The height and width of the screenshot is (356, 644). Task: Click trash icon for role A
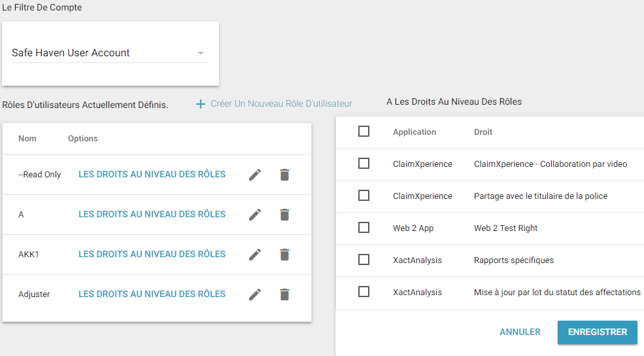pos(284,215)
